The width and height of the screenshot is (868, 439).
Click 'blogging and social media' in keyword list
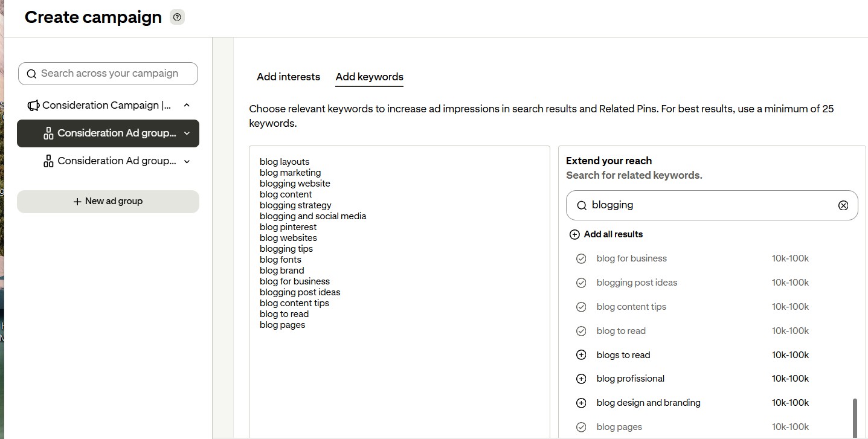(x=313, y=216)
